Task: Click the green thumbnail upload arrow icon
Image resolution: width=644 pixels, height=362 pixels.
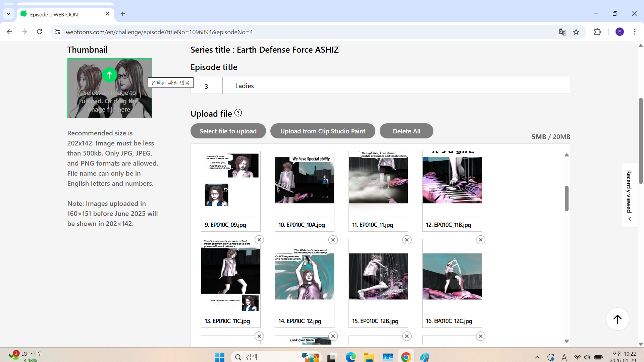Action: point(109,75)
